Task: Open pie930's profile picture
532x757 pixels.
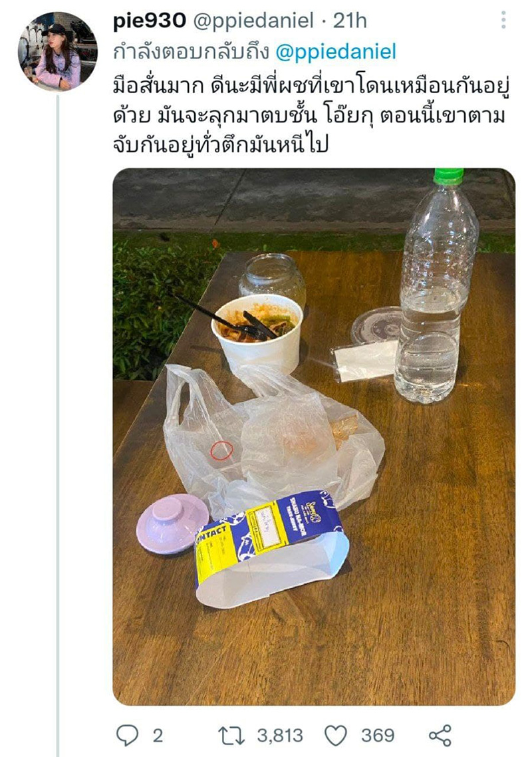Action: pos(58,52)
